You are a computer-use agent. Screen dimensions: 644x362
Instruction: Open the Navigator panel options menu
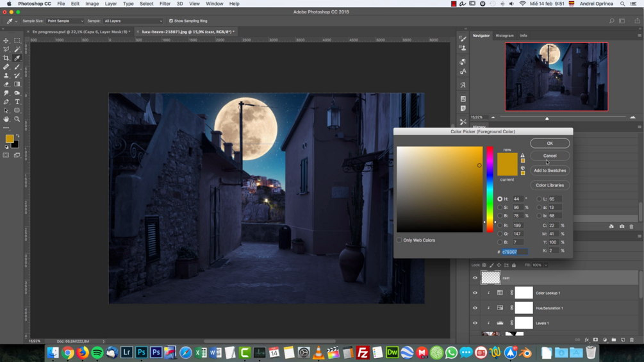coord(639,36)
